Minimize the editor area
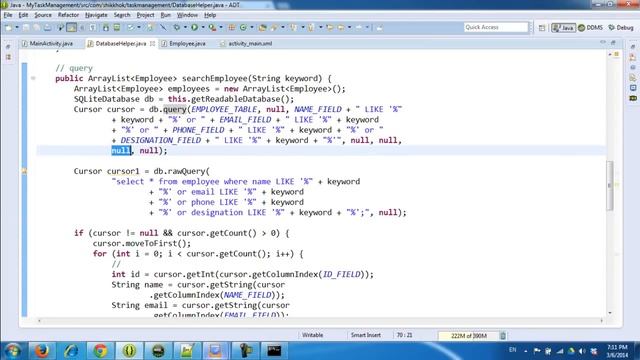640x360 pixels. tap(603, 43)
